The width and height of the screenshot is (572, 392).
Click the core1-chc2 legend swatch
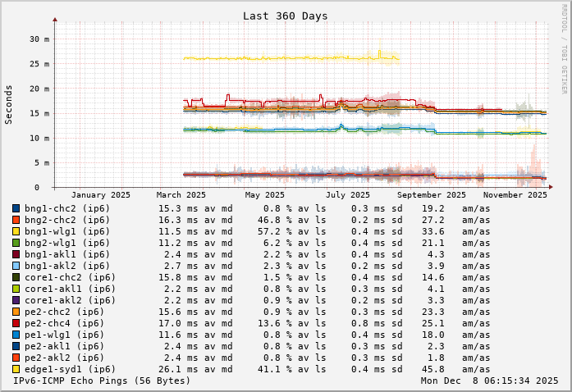click(16, 277)
